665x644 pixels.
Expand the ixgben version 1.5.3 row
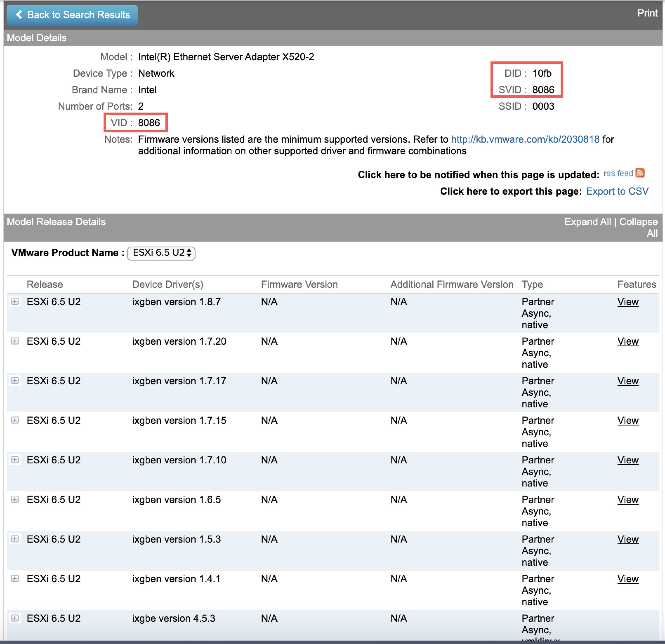[x=15, y=539]
